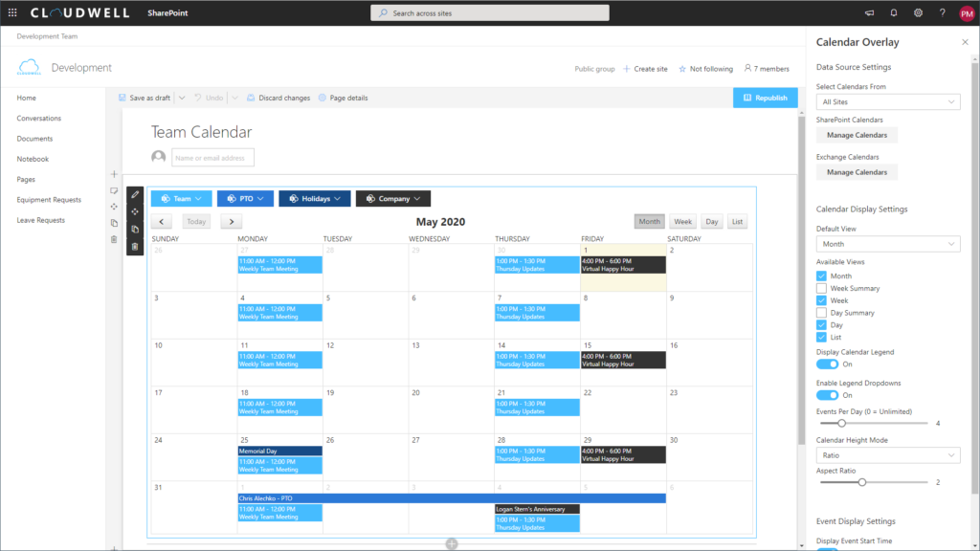Click Manage Calendars under Exchange Calendars
Screen dimensions: 980x551
pyautogui.click(x=857, y=172)
